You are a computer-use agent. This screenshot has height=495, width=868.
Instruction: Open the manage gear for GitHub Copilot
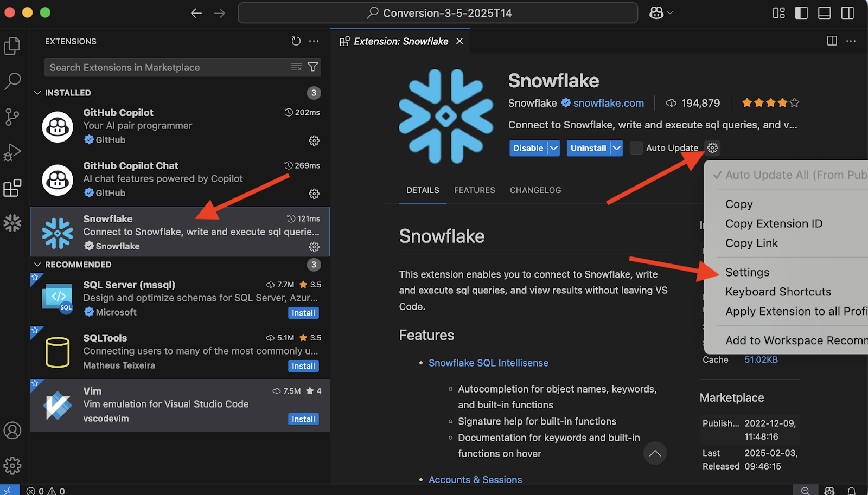[314, 140]
